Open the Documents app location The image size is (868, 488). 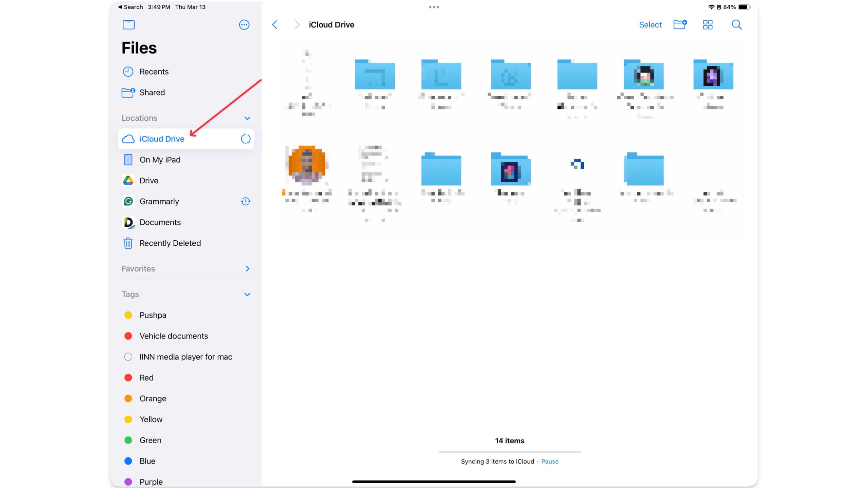tap(186, 222)
